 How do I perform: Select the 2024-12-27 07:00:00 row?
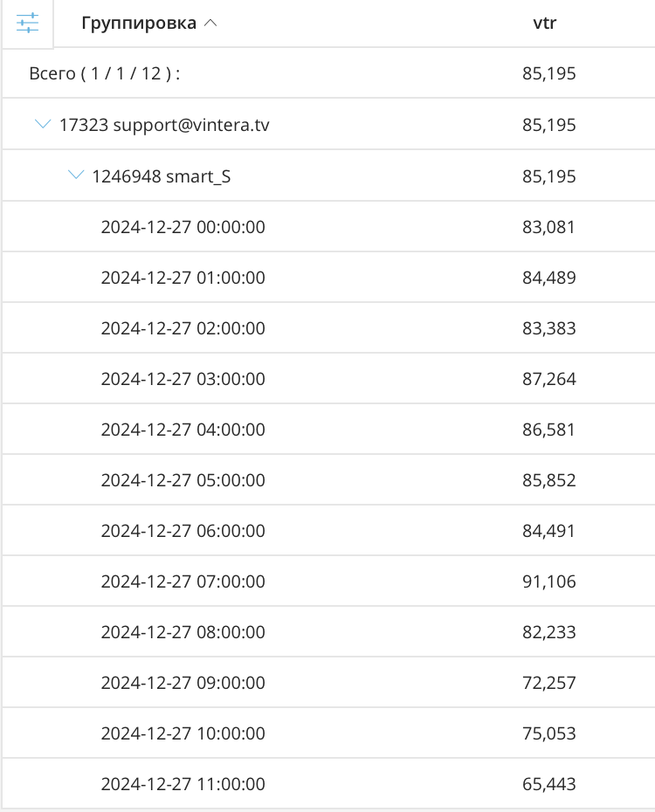click(x=183, y=582)
